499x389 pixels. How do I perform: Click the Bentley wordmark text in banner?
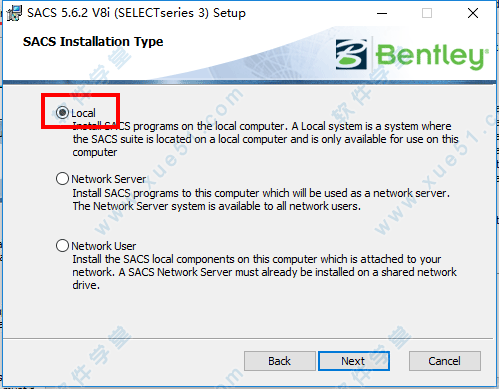(x=432, y=56)
